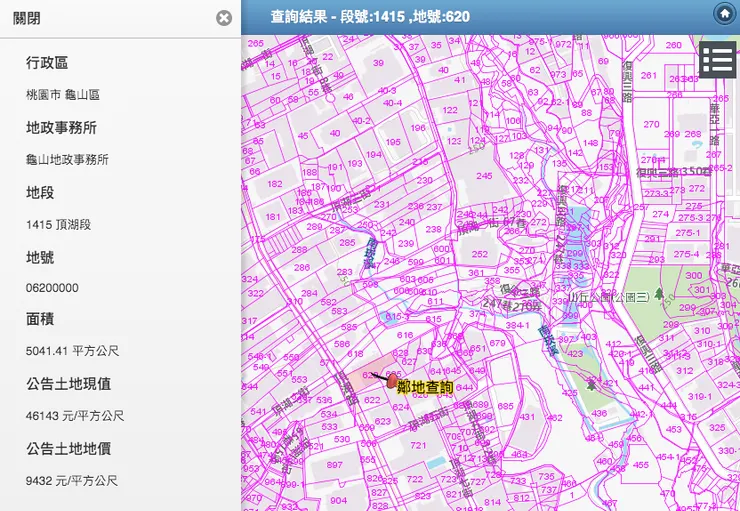Select parcel 252 on the map

point(478,254)
